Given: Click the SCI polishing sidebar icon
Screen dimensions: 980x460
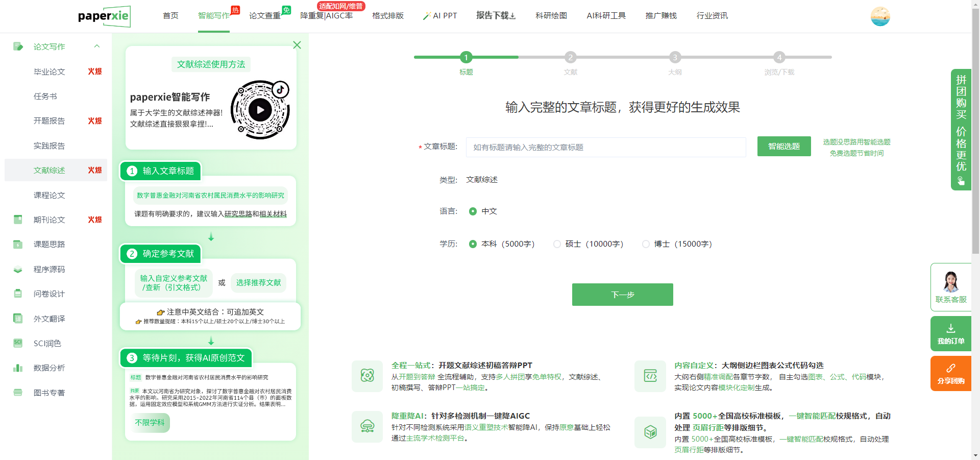Looking at the screenshot, I should (x=18, y=343).
